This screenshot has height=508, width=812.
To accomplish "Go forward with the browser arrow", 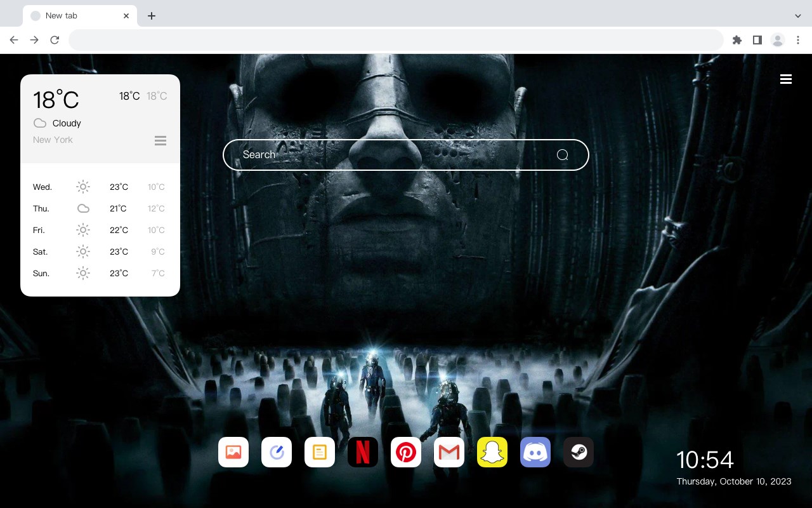I will 34,40.
